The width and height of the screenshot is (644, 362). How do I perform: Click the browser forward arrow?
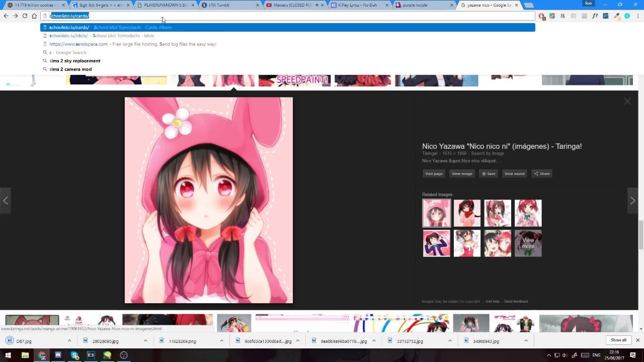tap(16, 16)
